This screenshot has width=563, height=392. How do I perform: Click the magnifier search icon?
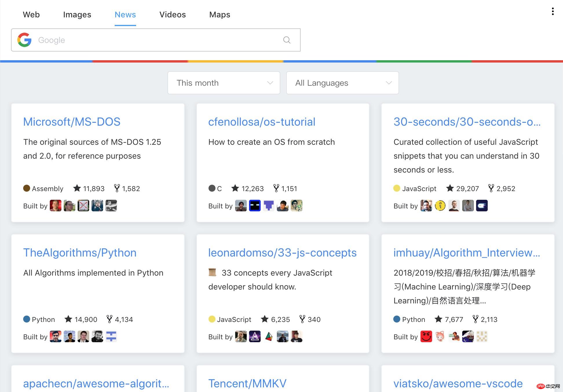coord(287,40)
